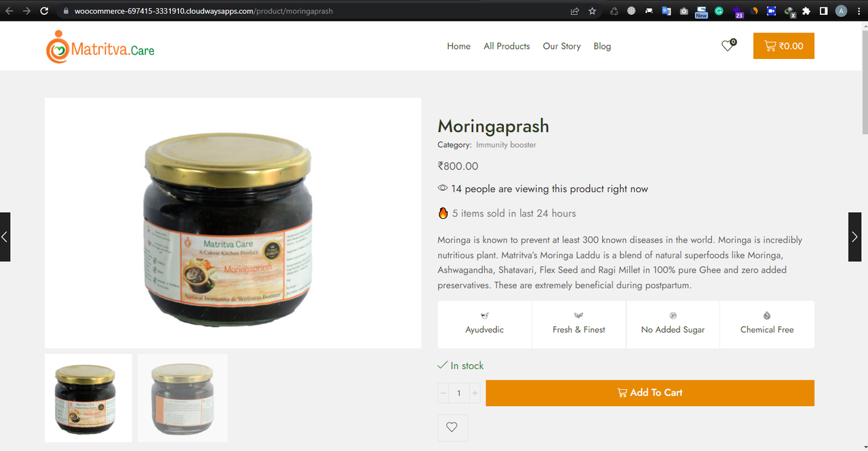Open the wishlist heart icon in header
This screenshot has width=868, height=451.
point(728,46)
